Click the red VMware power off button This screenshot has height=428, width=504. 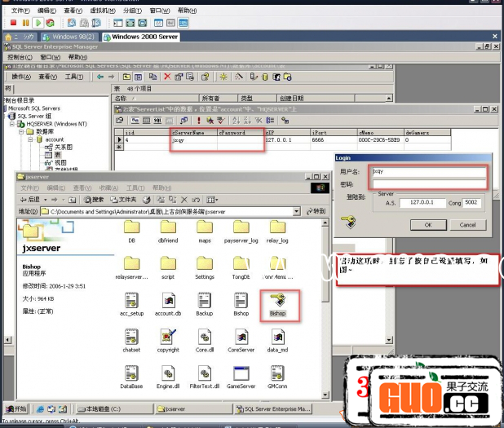[x=13, y=23]
